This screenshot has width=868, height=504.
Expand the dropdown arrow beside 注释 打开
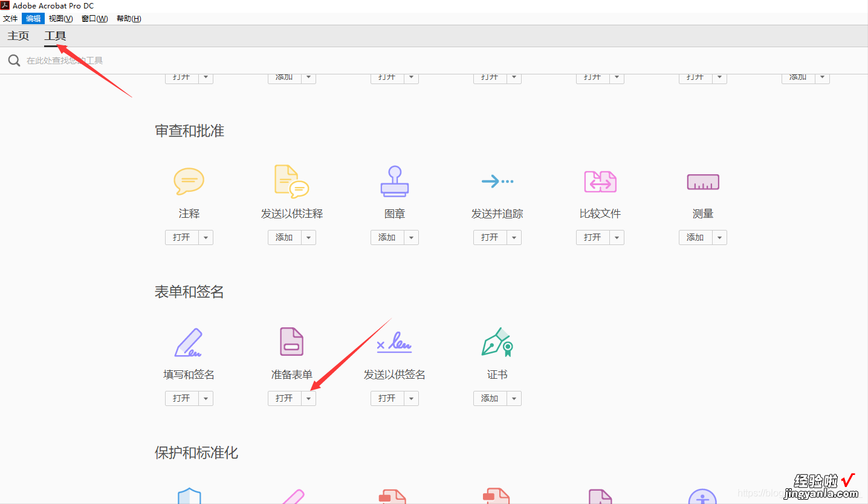pyautogui.click(x=206, y=237)
